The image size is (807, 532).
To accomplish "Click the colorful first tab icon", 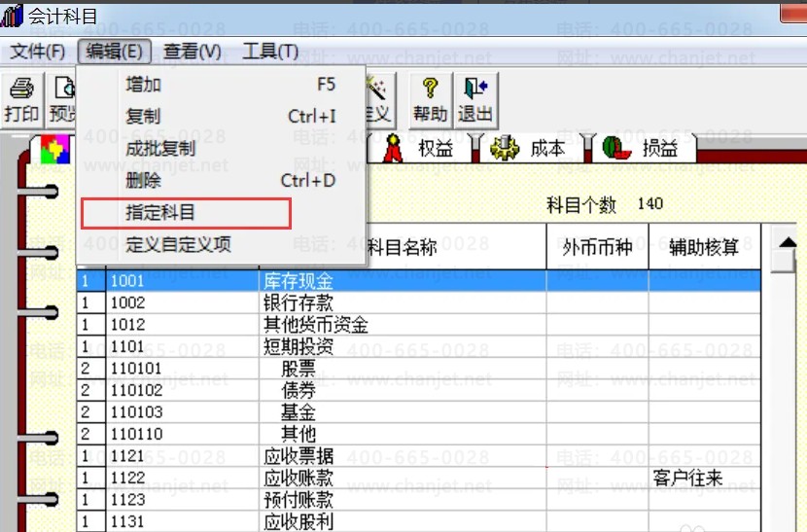I will point(55,151).
